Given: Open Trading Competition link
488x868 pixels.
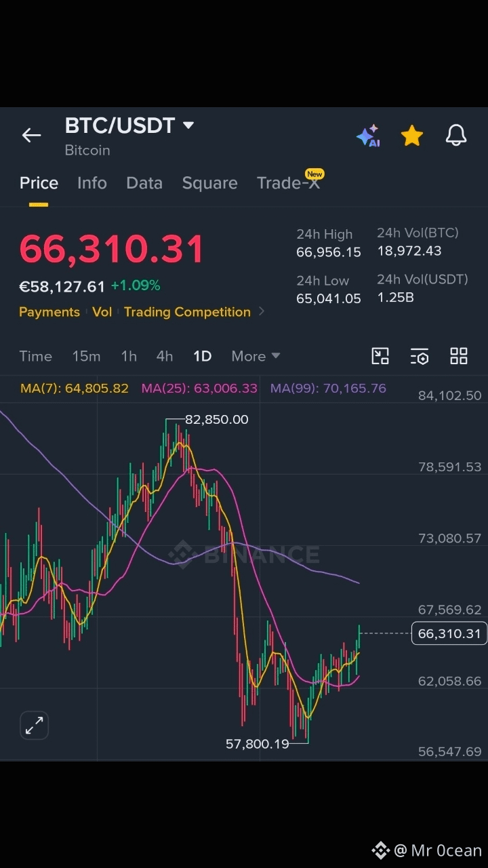Looking at the screenshot, I should pos(187,312).
